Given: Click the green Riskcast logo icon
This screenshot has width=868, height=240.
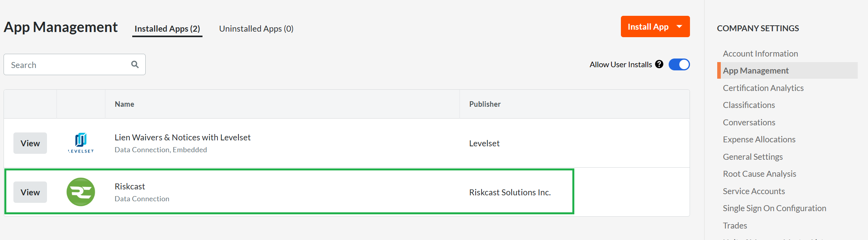Looking at the screenshot, I should 81,192.
